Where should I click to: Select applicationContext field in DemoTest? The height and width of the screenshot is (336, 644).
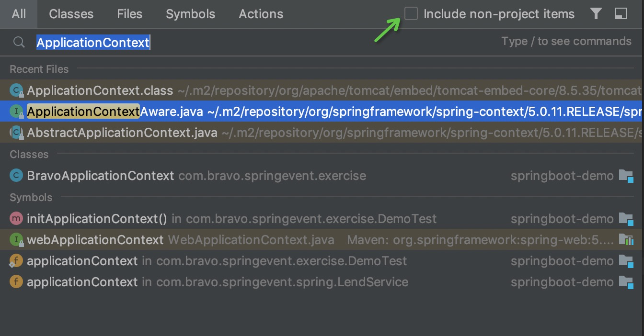click(x=82, y=261)
